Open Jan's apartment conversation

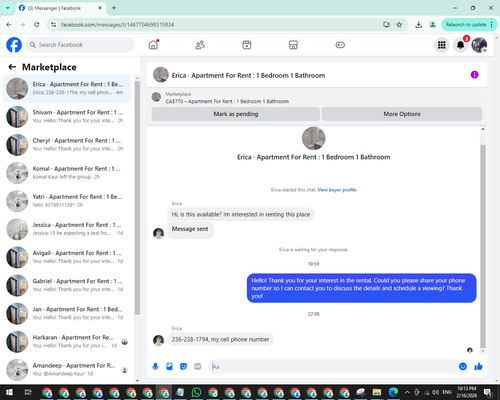[67, 313]
